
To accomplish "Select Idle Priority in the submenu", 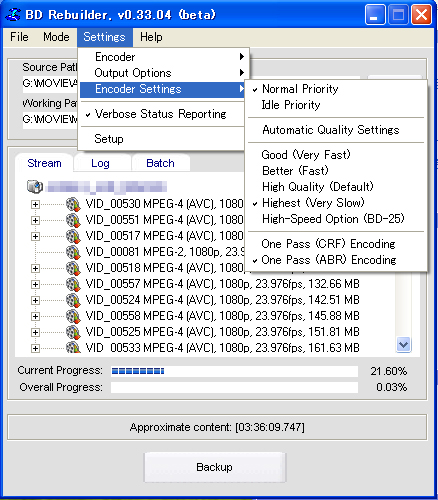I will click(336, 105).
